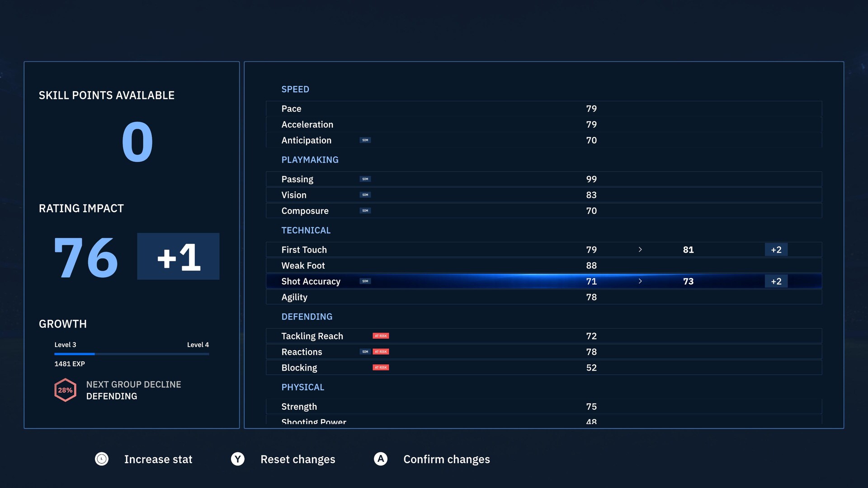868x488 pixels.
Task: Click the arrow chevron in Shot Accuracy row
Action: [640, 281]
